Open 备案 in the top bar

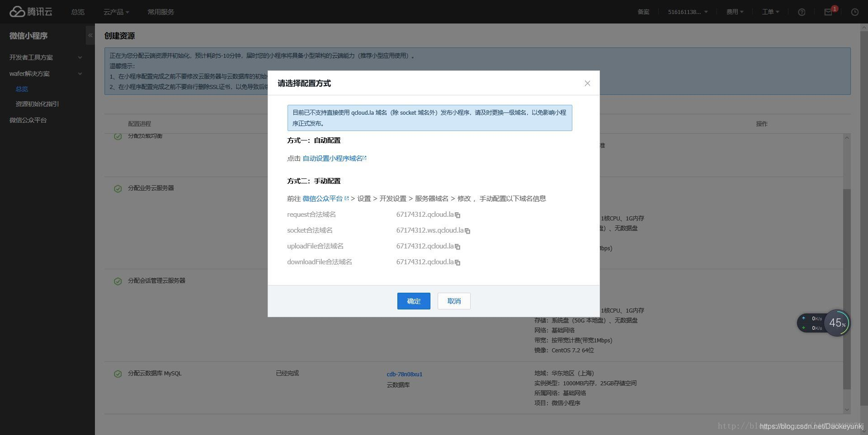click(643, 12)
